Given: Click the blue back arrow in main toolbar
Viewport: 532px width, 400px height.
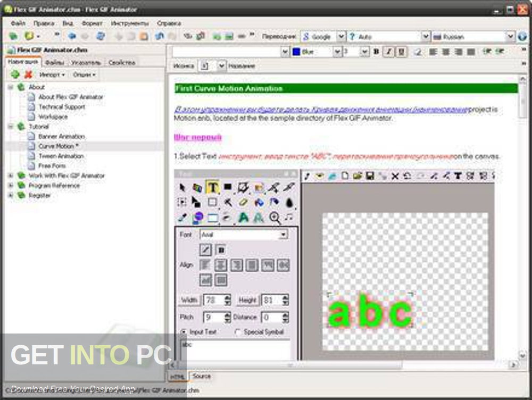Looking at the screenshot, I should pos(72,36).
